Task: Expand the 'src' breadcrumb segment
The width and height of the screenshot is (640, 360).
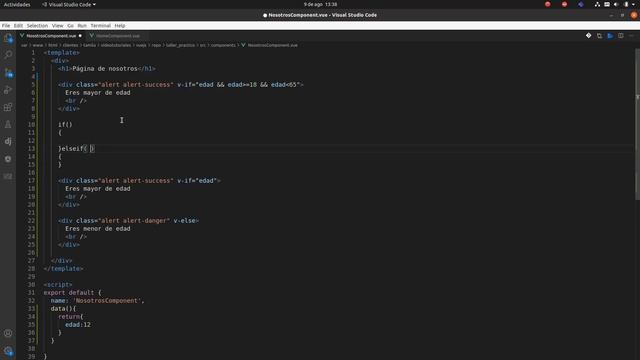Action: click(202, 45)
